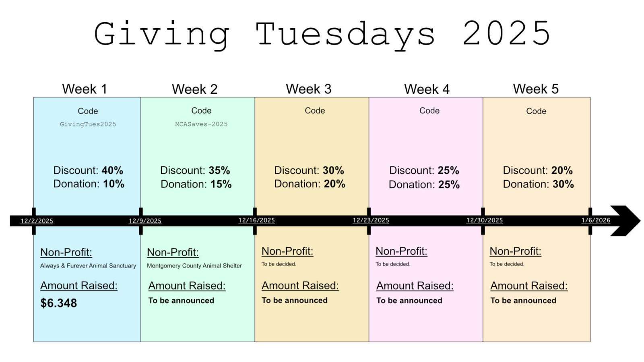Select Always & Furever Animal Sanctuary text
The height and width of the screenshot is (362, 644).
pyautogui.click(x=88, y=265)
